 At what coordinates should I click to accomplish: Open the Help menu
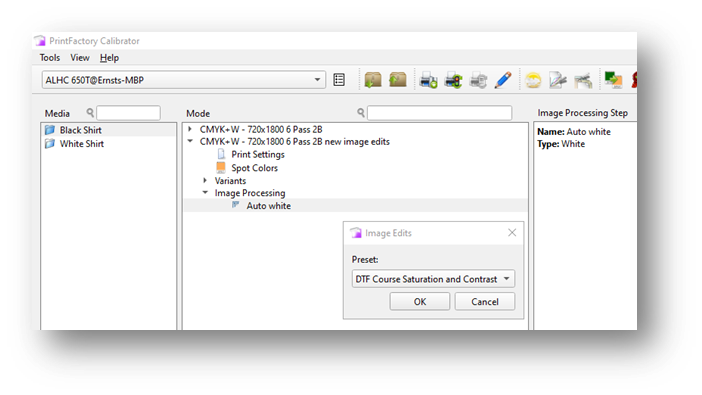pos(109,58)
